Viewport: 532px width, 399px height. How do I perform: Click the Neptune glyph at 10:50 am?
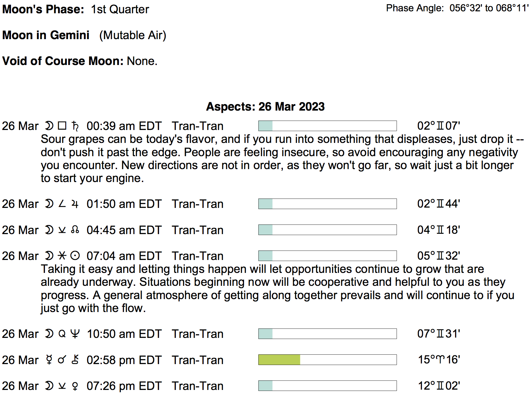pyautogui.click(x=75, y=334)
